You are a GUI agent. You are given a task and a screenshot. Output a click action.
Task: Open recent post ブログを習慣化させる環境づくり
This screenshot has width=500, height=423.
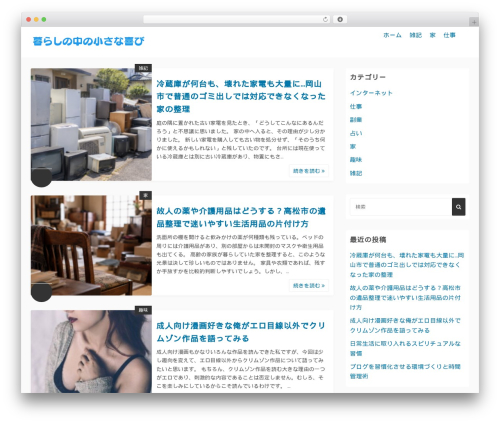[405, 371]
